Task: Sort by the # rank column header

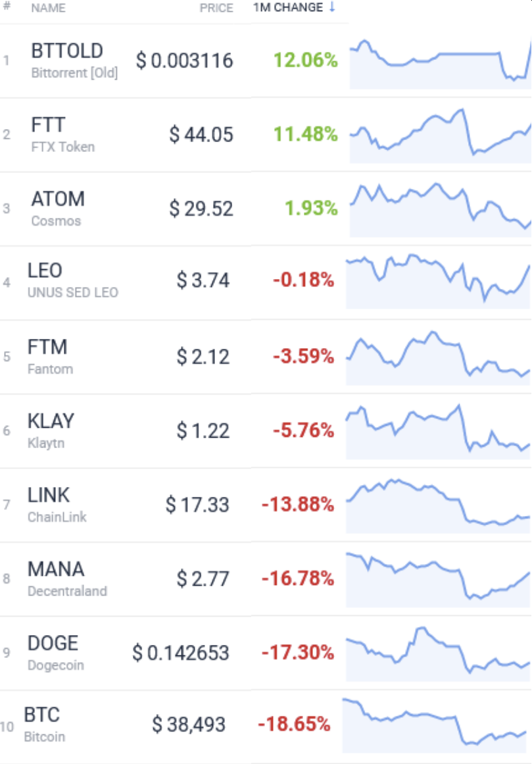Action: pos(7,6)
